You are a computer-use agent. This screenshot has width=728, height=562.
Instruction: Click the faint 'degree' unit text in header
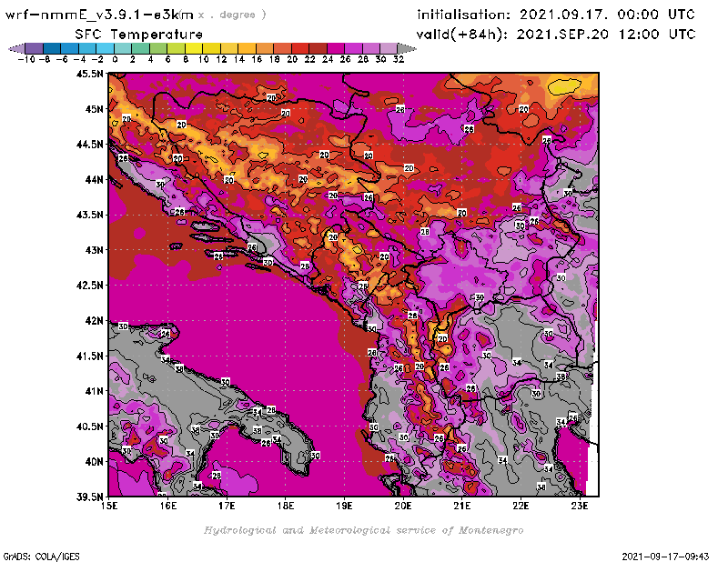point(238,15)
